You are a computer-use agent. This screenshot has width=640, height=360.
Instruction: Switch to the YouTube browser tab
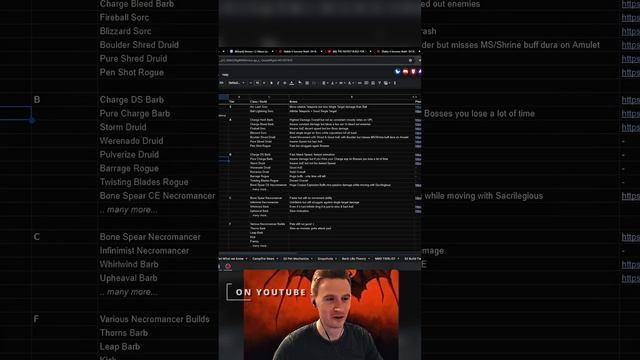[348, 51]
